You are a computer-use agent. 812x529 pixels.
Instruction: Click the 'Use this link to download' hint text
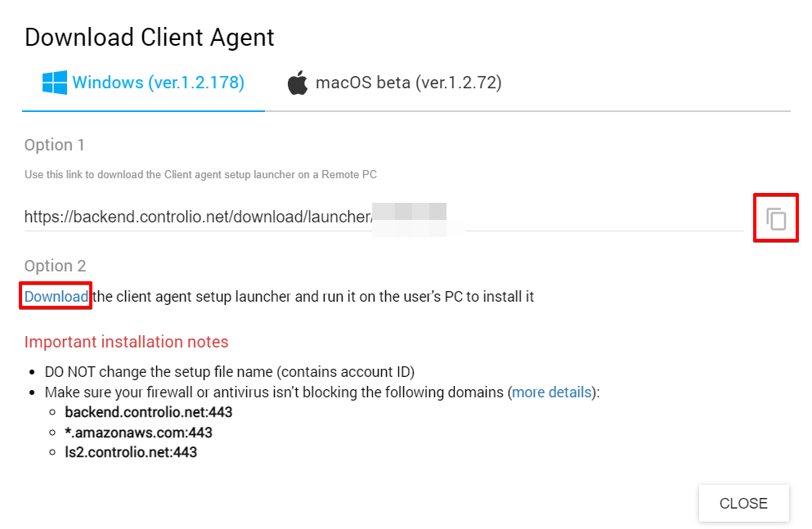(x=200, y=174)
